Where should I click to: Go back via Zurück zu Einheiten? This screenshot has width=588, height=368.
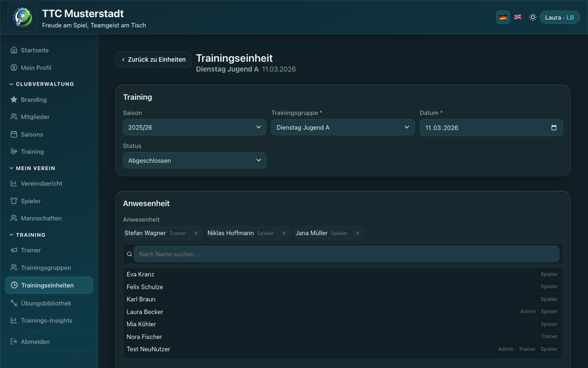(x=153, y=60)
